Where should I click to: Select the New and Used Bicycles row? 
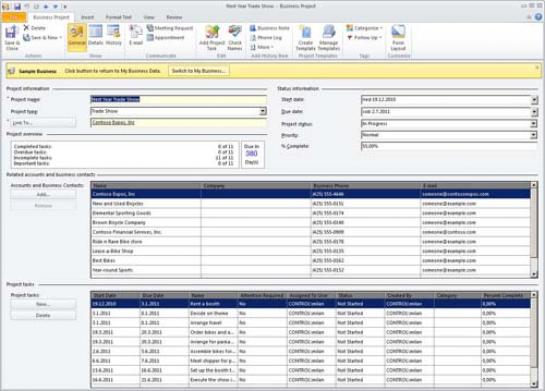coord(311,204)
